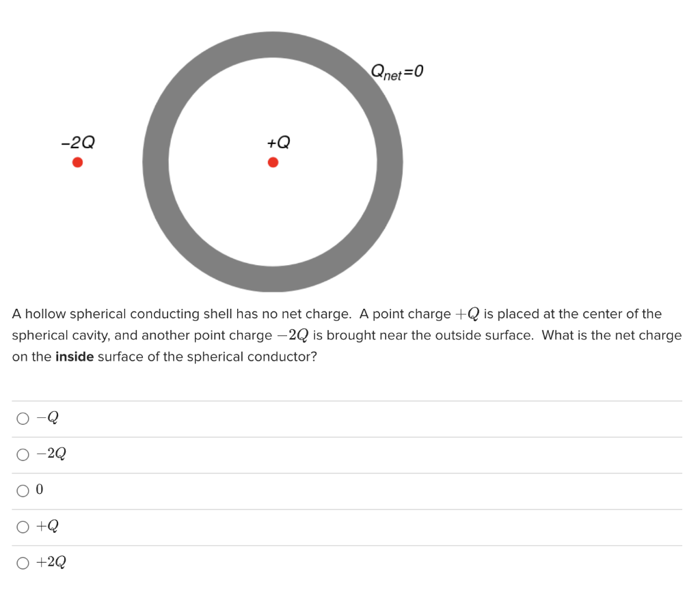
Task: Click the red +Q charge dot
Action: coord(273,162)
